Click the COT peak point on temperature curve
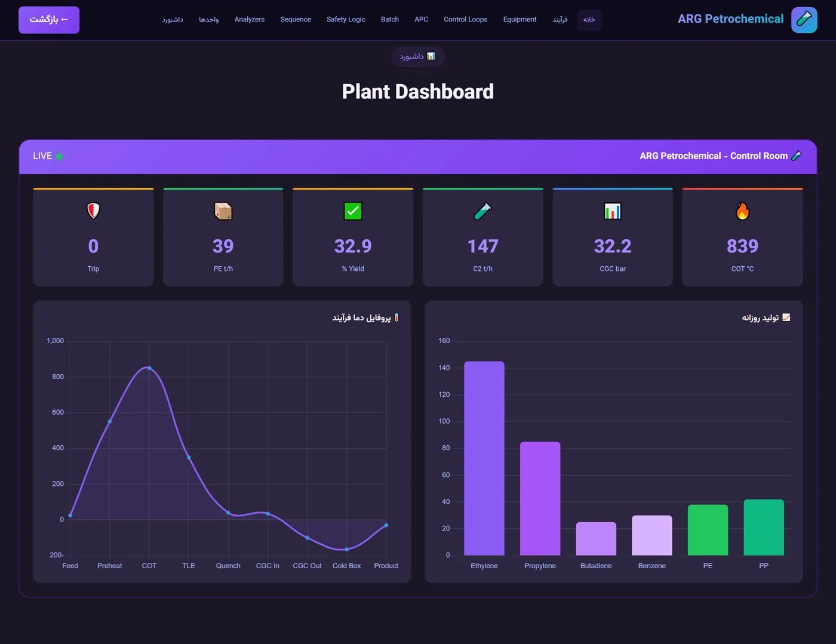The height and width of the screenshot is (644, 836). [149, 368]
